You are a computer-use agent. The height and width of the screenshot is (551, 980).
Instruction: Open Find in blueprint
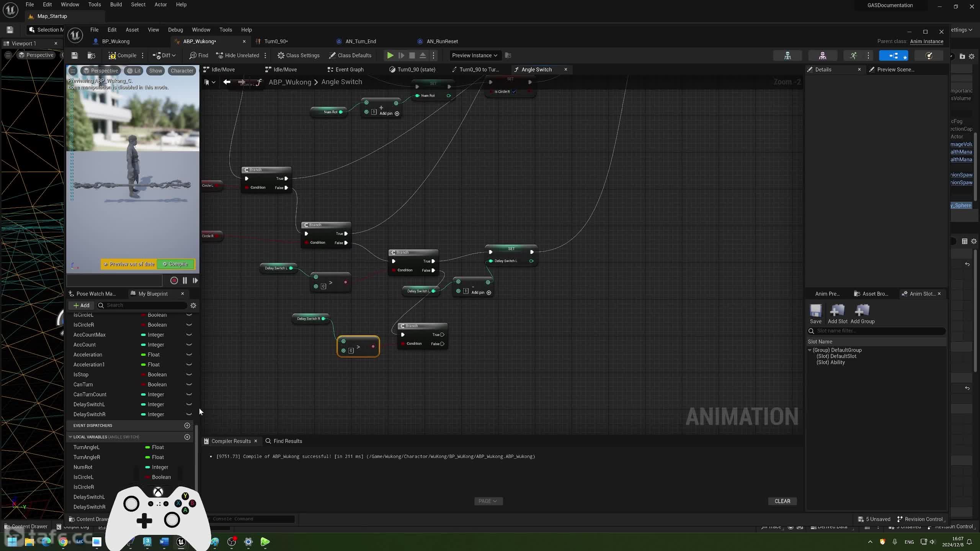click(199, 55)
